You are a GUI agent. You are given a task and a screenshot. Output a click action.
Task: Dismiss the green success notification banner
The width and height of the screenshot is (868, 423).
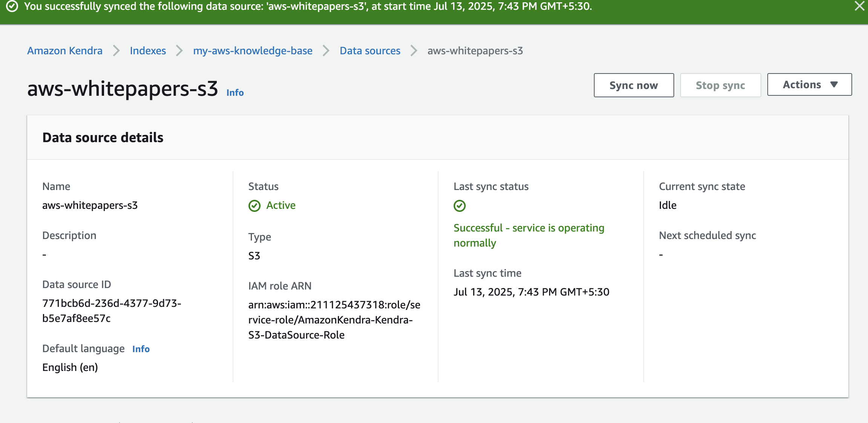859,6
